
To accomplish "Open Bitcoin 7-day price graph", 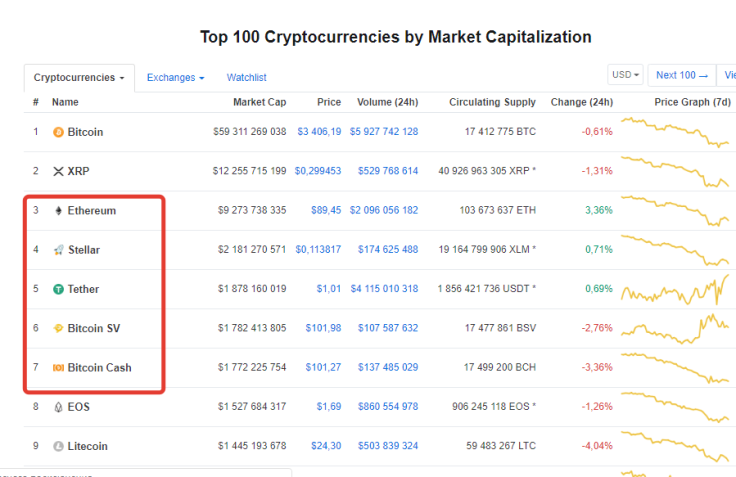I will tap(675, 132).
